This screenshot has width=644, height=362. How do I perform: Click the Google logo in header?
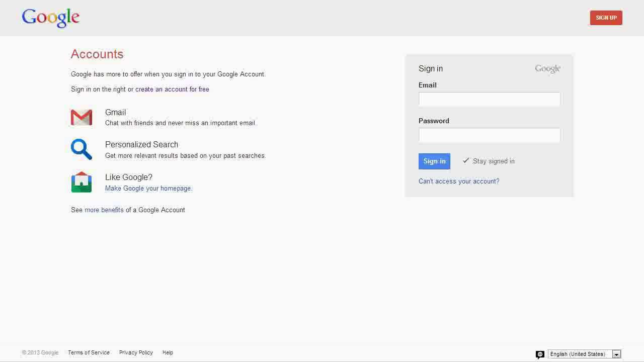pos(50,18)
